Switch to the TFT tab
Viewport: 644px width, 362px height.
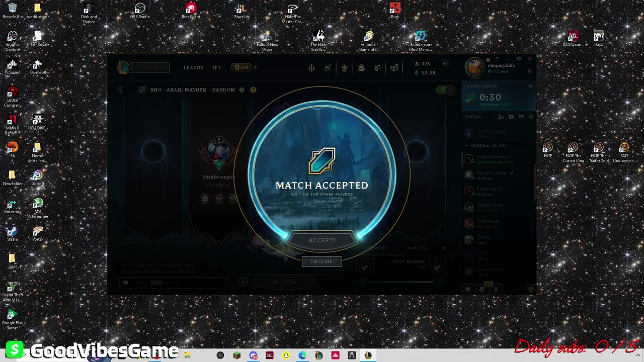216,67
